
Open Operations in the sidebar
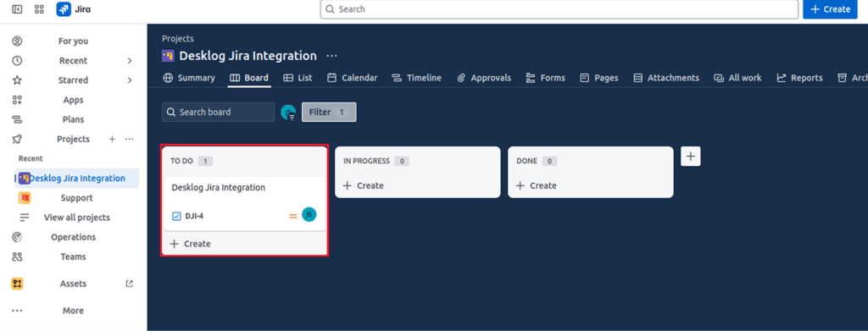click(x=73, y=237)
